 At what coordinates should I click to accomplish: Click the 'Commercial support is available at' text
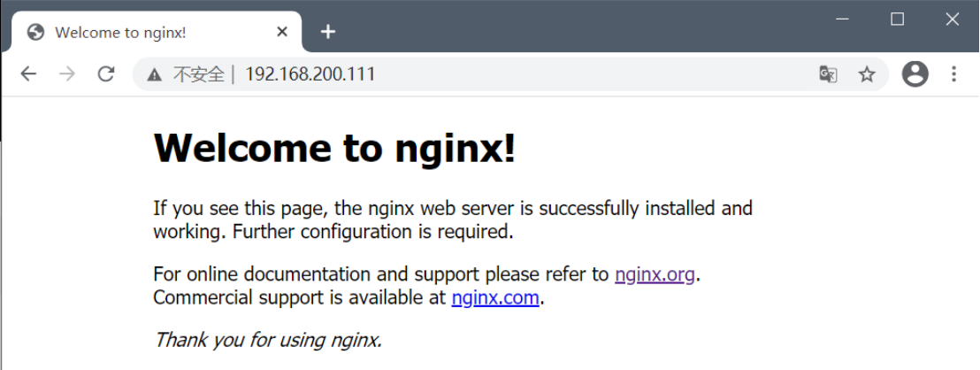click(x=300, y=298)
